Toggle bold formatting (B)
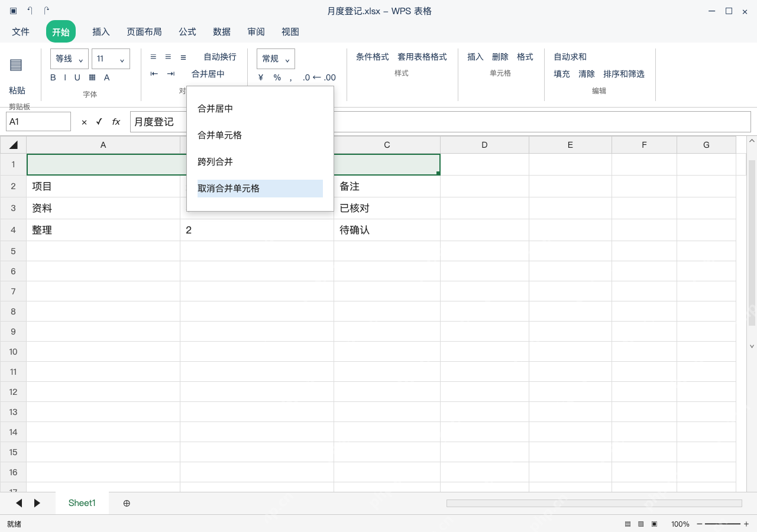 [x=53, y=77]
